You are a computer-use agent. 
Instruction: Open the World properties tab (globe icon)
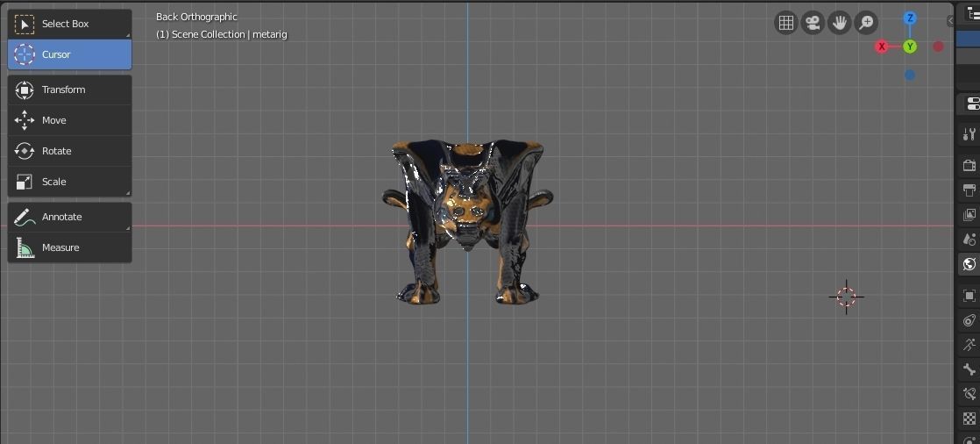pyautogui.click(x=969, y=264)
